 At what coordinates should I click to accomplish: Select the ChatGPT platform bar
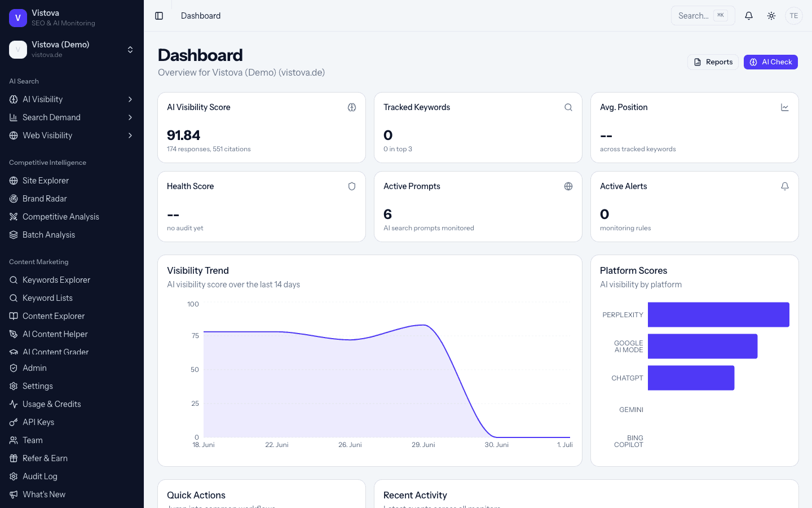pyautogui.click(x=691, y=378)
